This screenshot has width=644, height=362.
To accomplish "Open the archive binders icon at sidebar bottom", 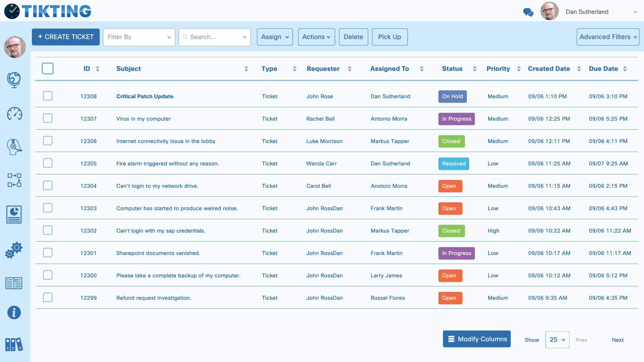I will point(14,344).
